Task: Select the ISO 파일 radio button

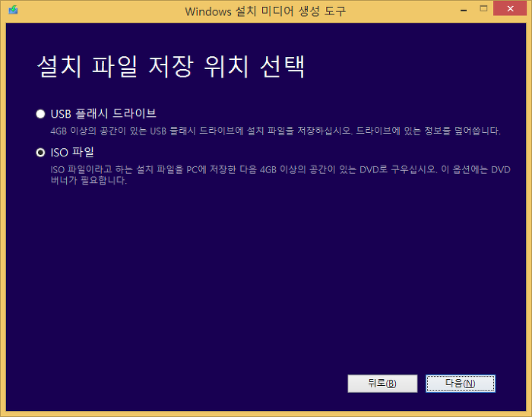Action: tap(40, 153)
